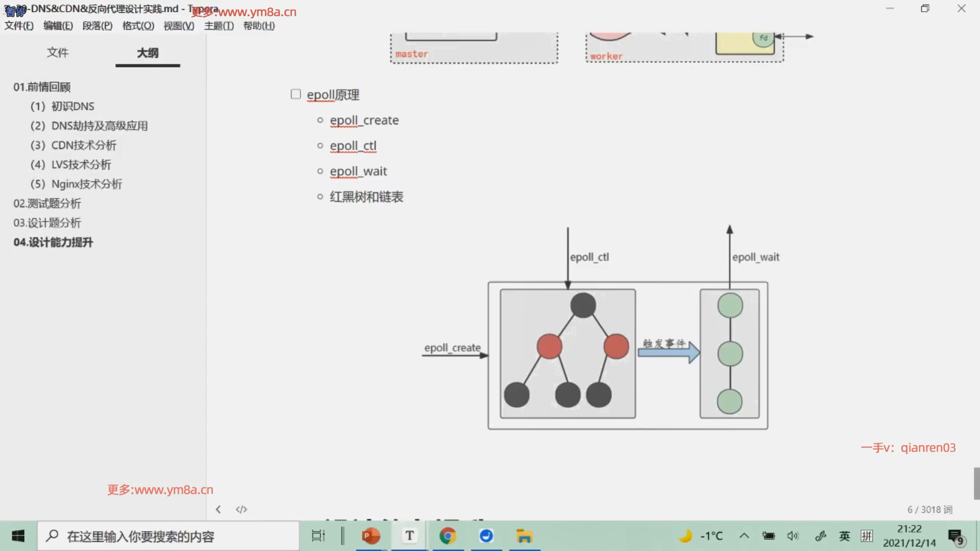Switch to the 文件 sidebar tab

[x=58, y=53]
